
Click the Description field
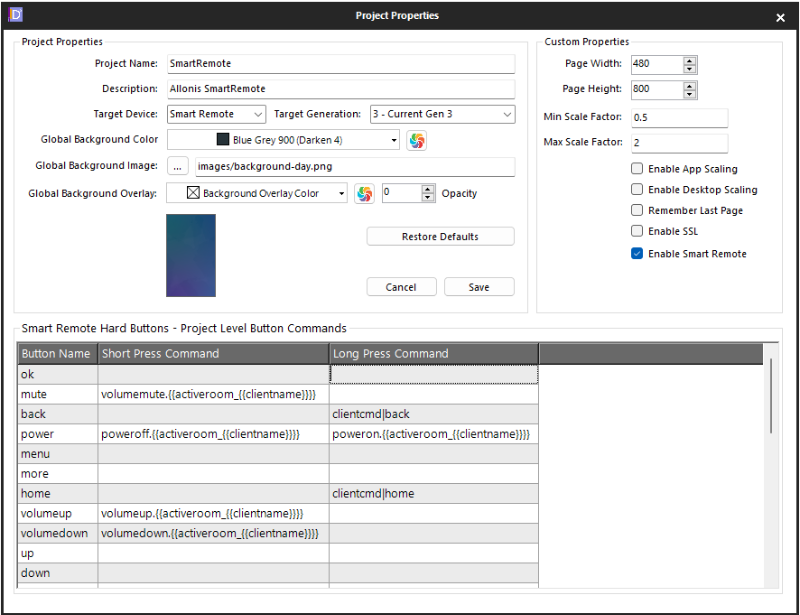coord(341,89)
